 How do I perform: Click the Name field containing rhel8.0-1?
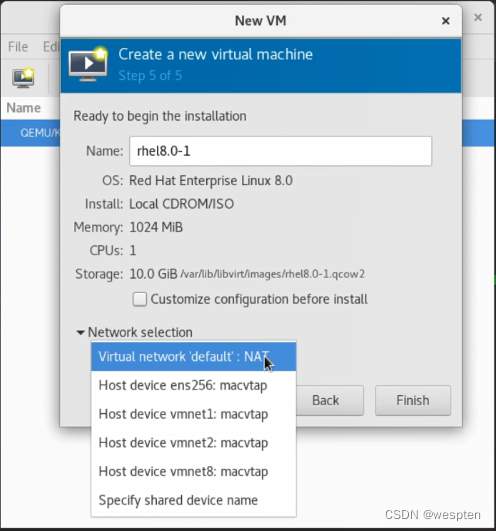point(280,151)
